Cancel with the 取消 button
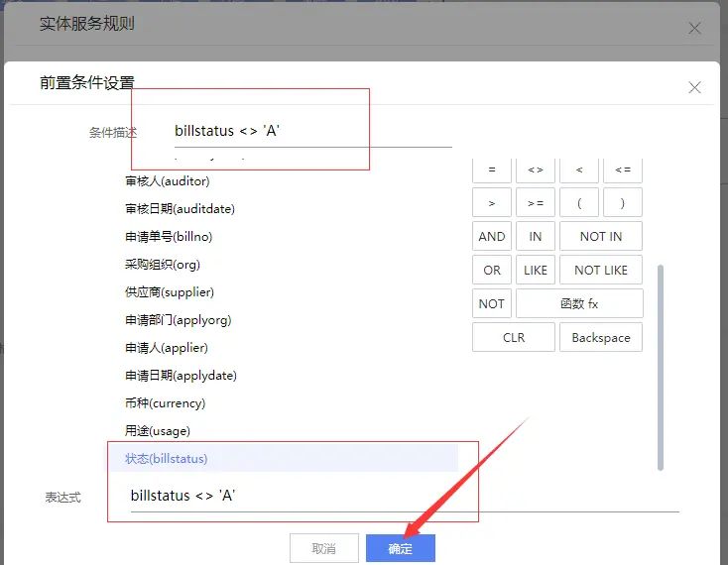The height and width of the screenshot is (565, 728). point(324,548)
